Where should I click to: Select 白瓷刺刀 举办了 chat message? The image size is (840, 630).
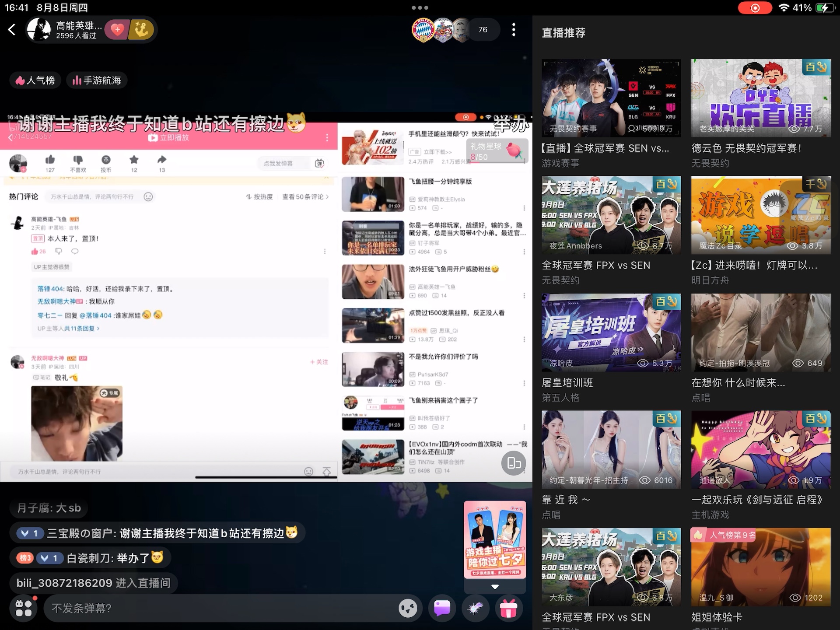[90, 558]
